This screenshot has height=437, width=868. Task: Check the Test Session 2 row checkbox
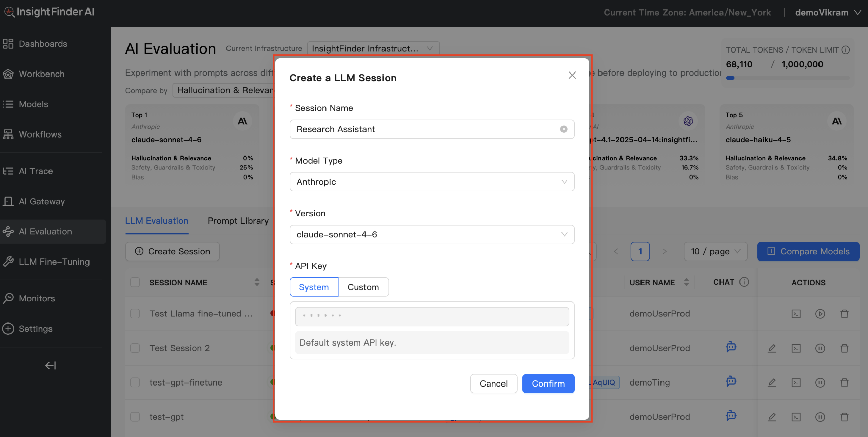135,348
